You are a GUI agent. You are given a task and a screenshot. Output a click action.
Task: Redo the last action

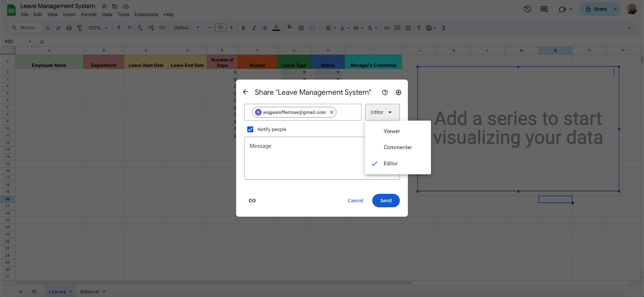pyautogui.click(x=58, y=28)
